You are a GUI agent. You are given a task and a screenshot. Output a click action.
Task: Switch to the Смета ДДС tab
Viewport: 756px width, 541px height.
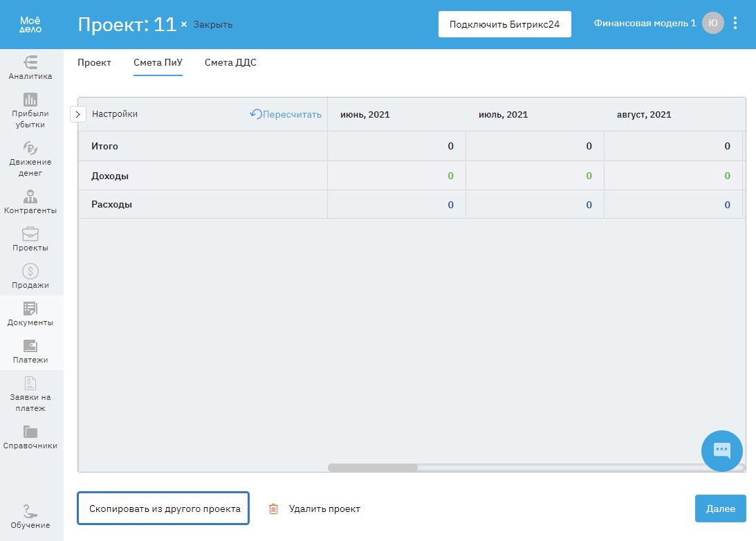point(230,63)
